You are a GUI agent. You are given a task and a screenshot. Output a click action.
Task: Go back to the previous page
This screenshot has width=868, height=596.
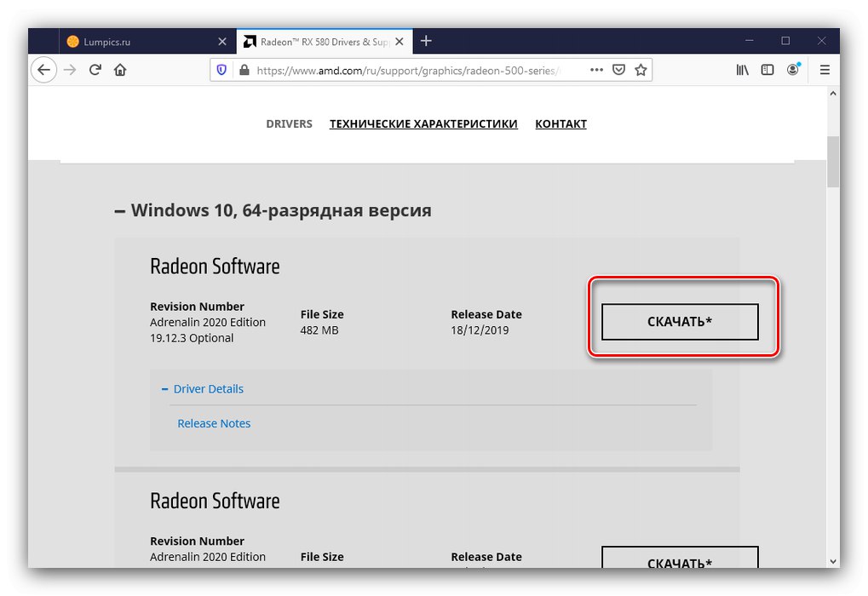43,70
